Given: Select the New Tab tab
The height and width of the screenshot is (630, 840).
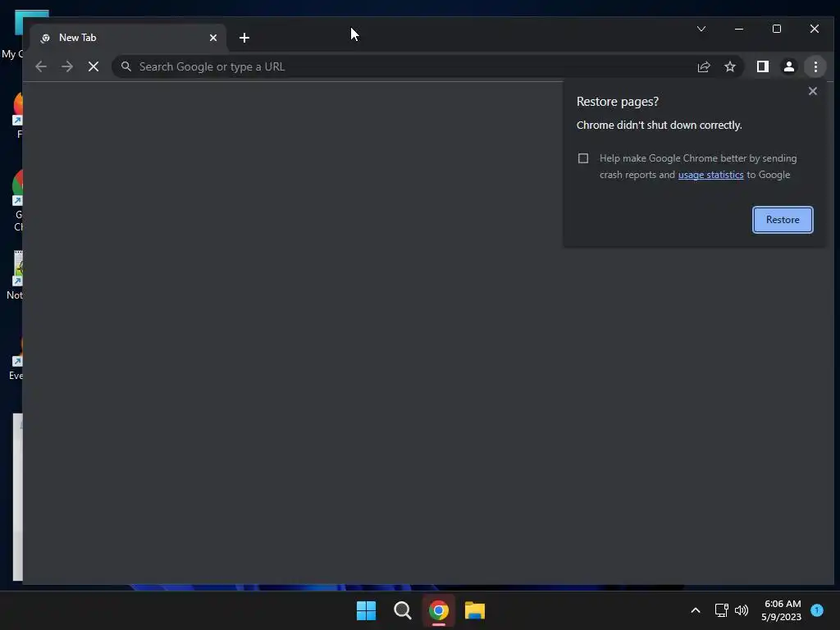Looking at the screenshot, I should (129, 38).
